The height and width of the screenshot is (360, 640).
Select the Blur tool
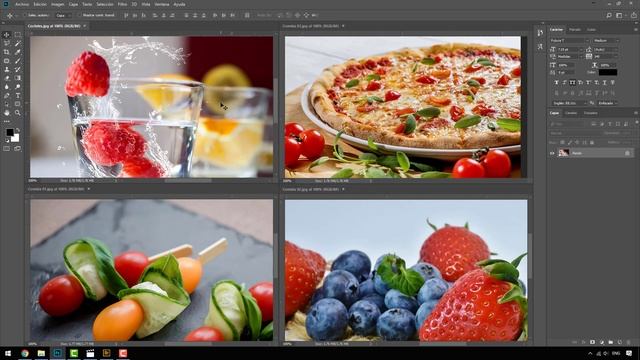[7, 87]
